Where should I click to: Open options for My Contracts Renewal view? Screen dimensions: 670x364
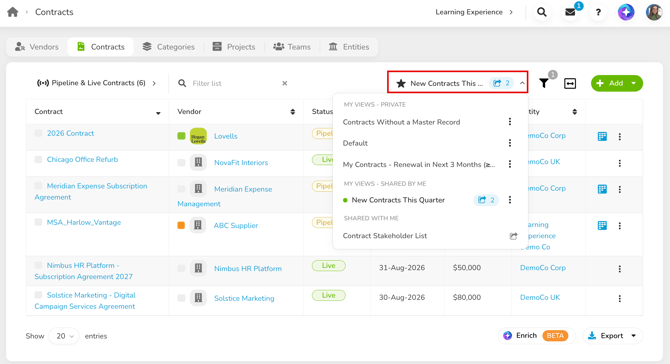510,164
